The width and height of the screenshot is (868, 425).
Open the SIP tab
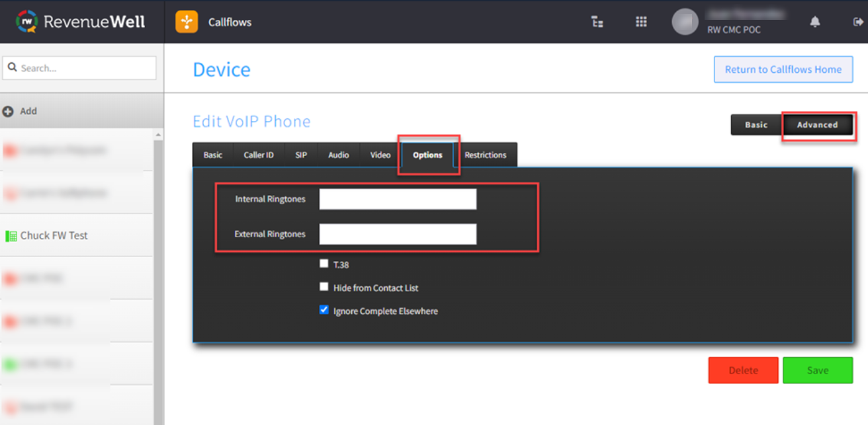tap(301, 155)
